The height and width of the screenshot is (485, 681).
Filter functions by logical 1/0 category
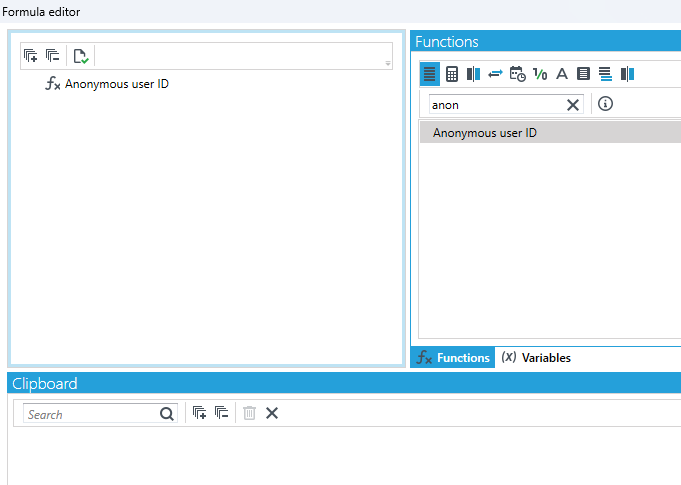click(x=540, y=74)
